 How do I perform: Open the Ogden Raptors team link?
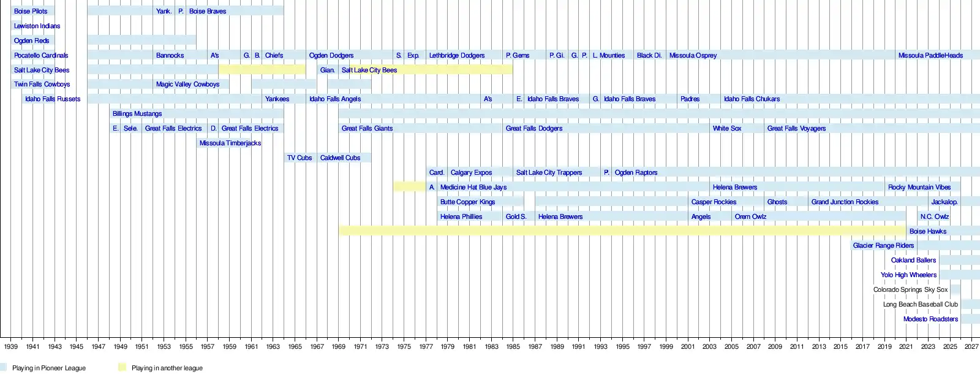(x=636, y=173)
